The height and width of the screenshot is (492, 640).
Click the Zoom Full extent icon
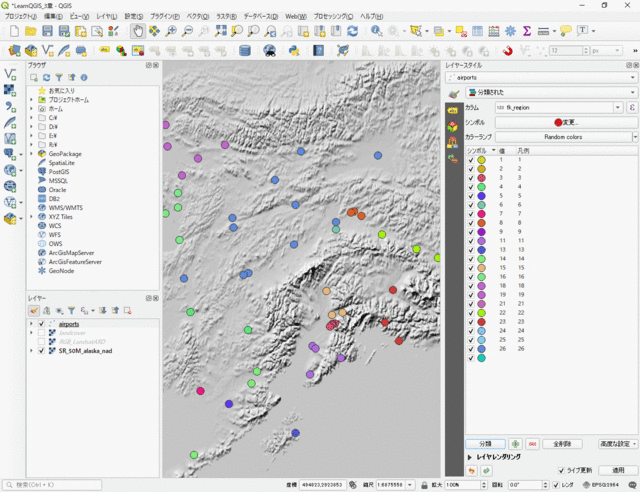(221, 31)
